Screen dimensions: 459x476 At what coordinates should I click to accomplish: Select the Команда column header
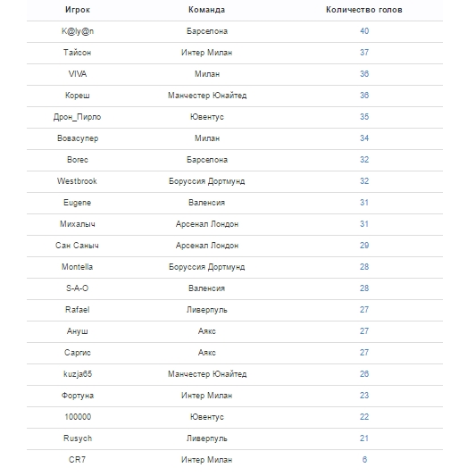[x=207, y=10]
